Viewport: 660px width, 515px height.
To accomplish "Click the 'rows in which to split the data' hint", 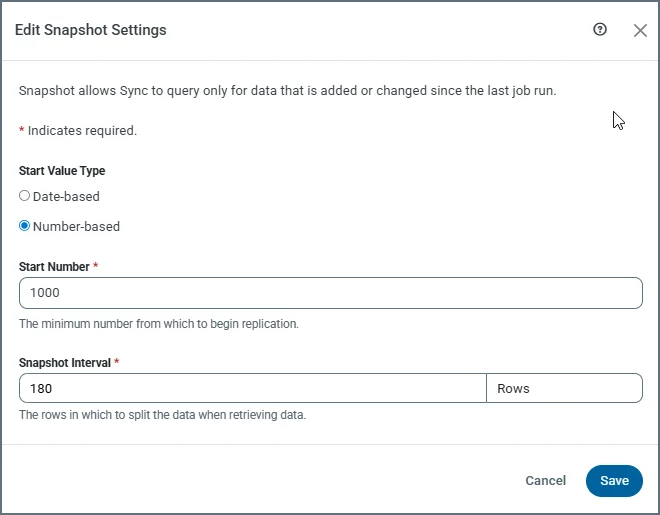I will (x=162, y=415).
